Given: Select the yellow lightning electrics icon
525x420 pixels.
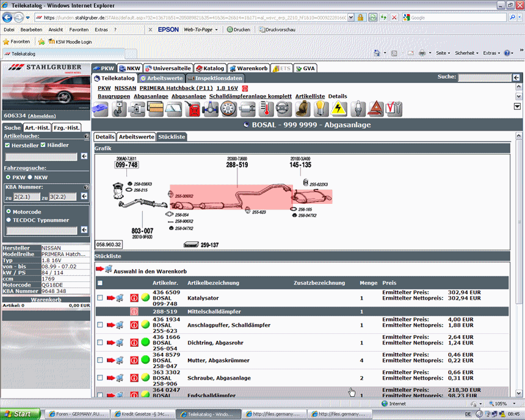Looking at the screenshot, I should pyautogui.click(x=339, y=109).
